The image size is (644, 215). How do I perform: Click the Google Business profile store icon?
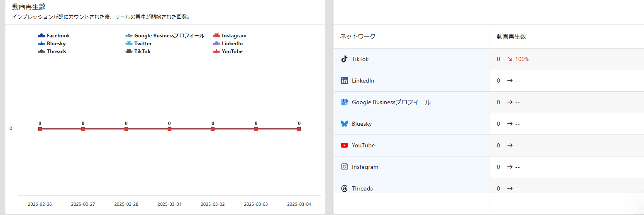point(344,102)
